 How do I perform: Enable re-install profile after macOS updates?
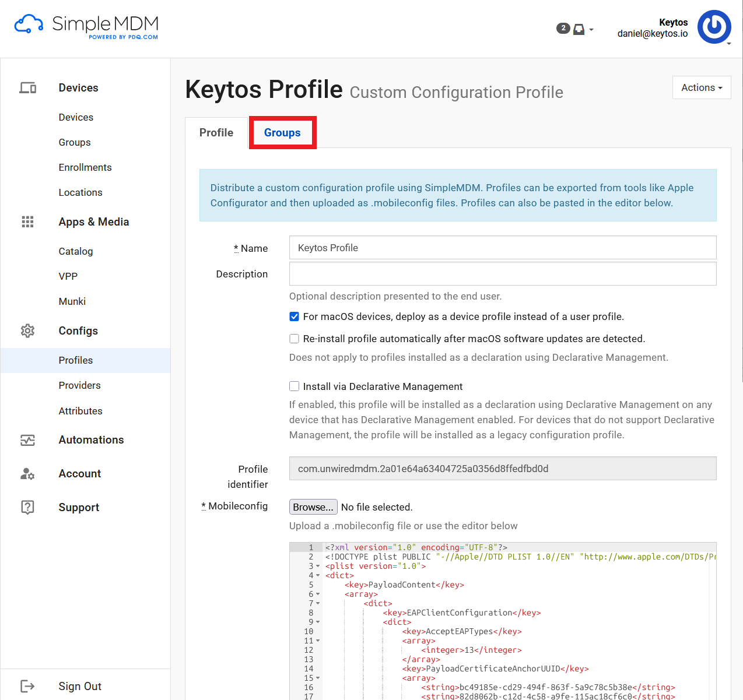pos(295,339)
